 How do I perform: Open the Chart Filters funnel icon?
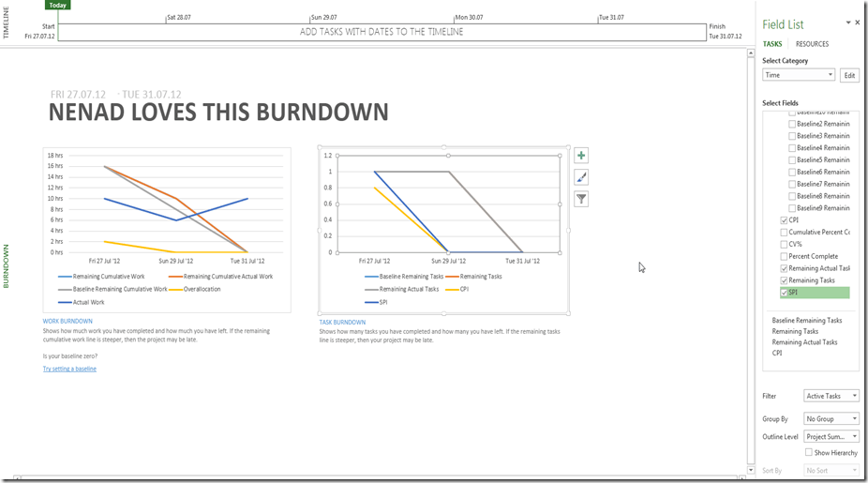tap(581, 199)
